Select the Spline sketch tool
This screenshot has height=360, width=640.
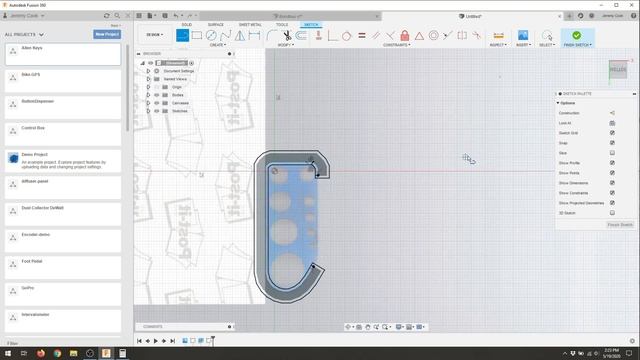point(225,36)
